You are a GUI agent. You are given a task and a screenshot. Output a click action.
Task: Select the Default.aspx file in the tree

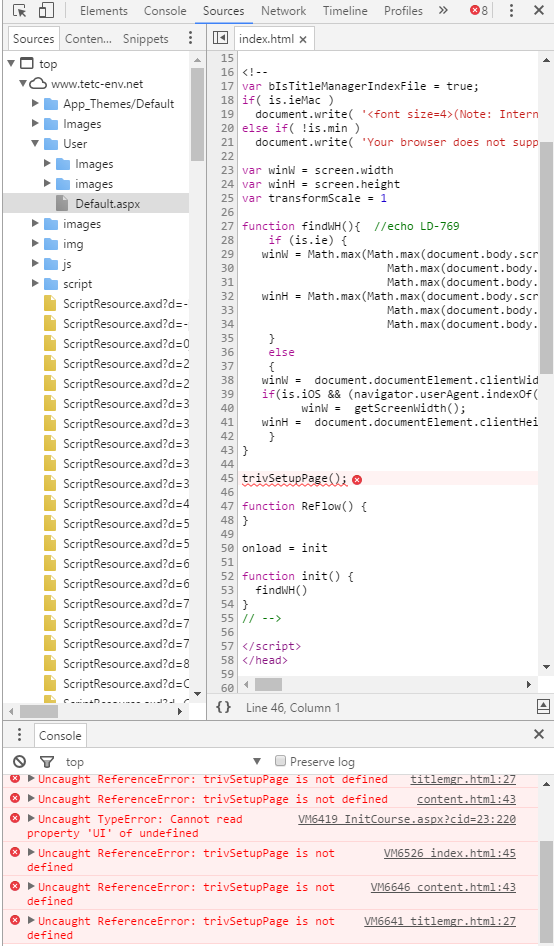[96, 203]
